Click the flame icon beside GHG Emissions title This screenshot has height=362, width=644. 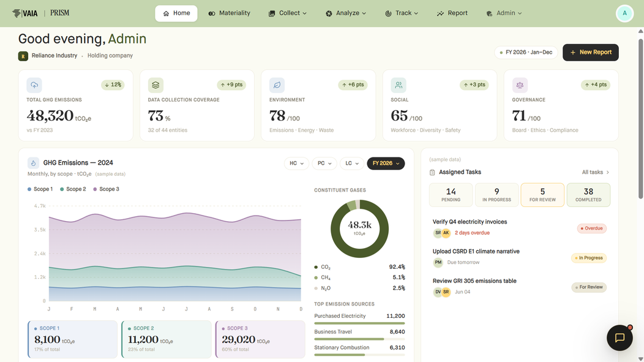pyautogui.click(x=33, y=163)
